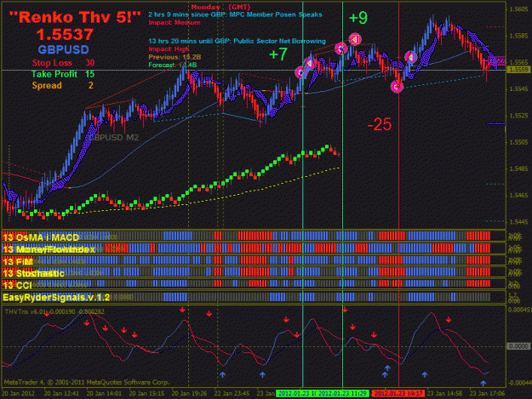
Task: Click the Impact: Medium label
Action: 174,23
